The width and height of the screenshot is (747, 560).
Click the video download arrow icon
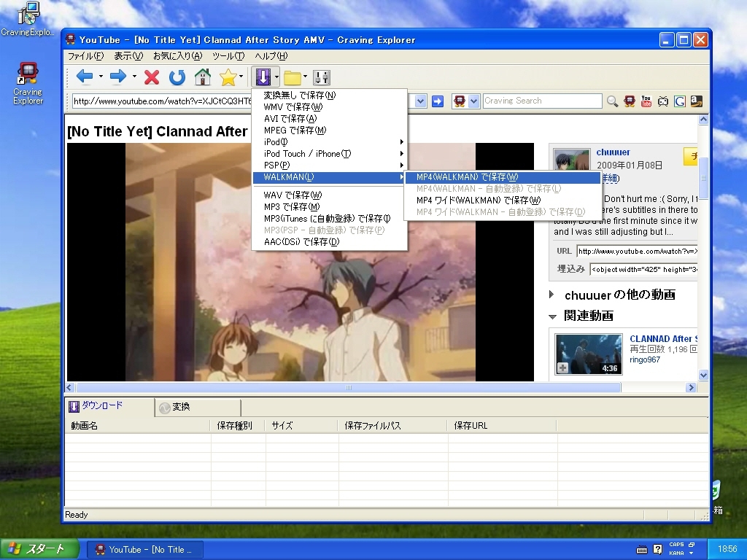click(x=263, y=77)
